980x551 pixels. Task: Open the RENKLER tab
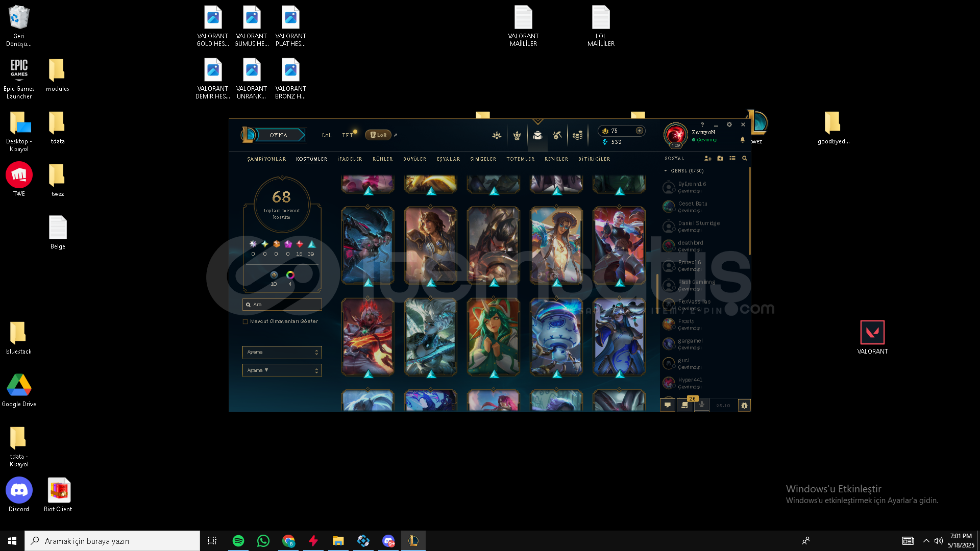pyautogui.click(x=556, y=159)
